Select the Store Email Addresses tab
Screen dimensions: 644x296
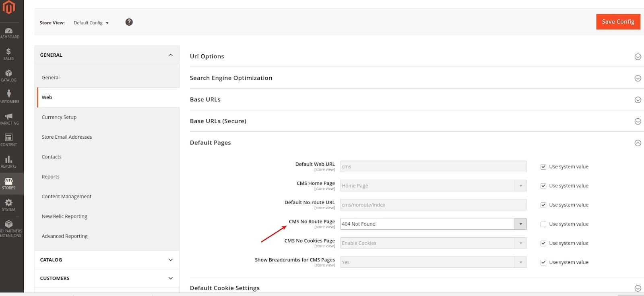(108, 137)
